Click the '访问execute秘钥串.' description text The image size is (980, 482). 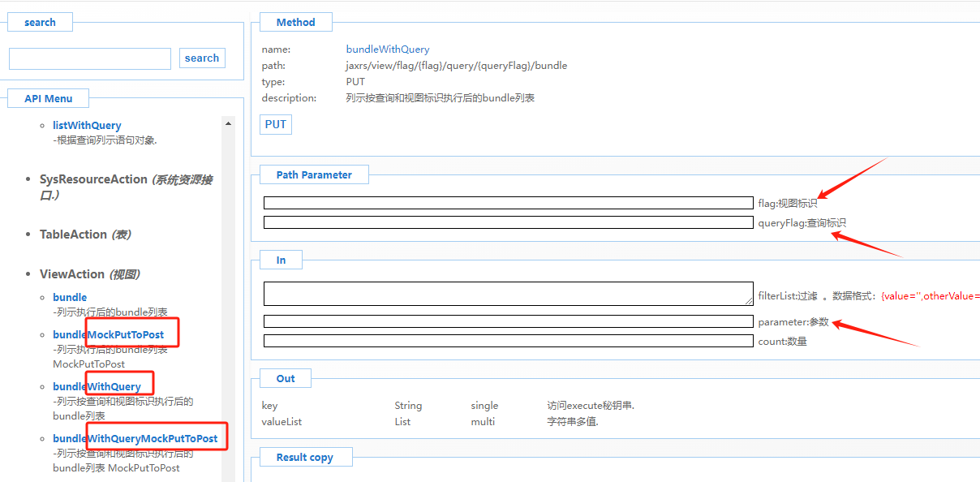click(x=591, y=406)
